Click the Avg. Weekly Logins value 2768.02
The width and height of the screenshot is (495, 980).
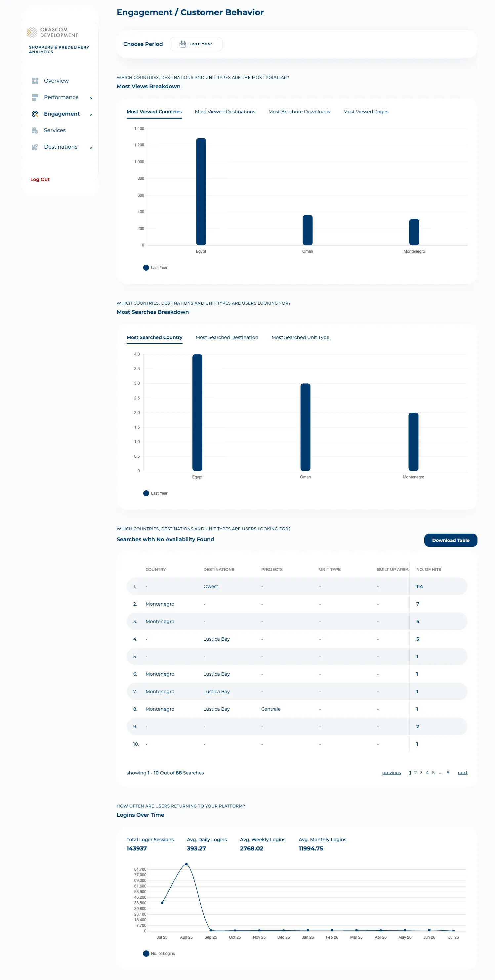(x=252, y=848)
